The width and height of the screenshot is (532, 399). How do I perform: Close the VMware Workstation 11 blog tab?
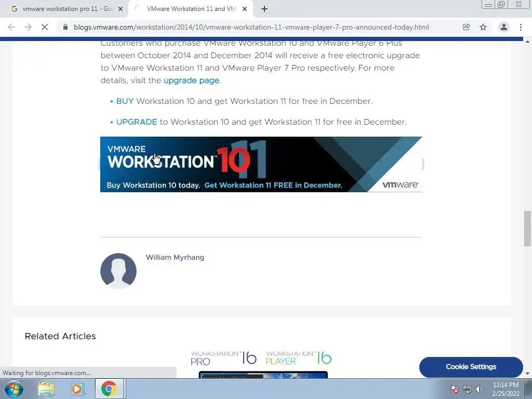245,9
